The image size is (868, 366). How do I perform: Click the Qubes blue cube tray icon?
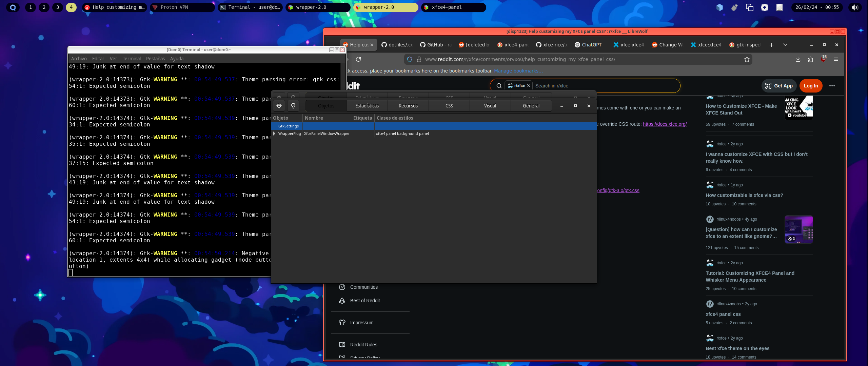click(719, 7)
